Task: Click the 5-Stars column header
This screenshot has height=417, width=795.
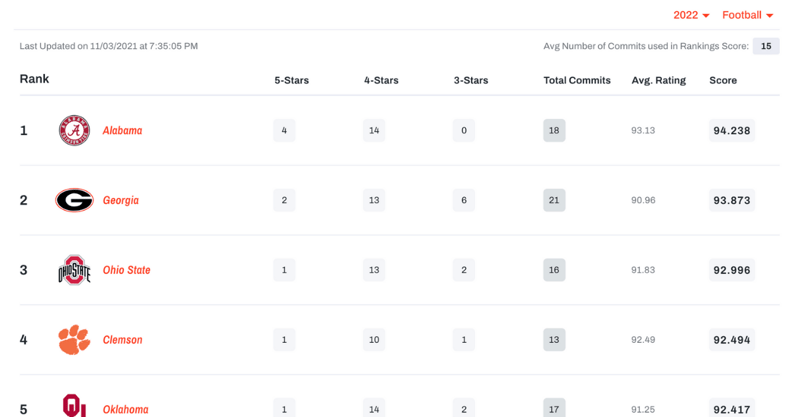Action: 292,80
